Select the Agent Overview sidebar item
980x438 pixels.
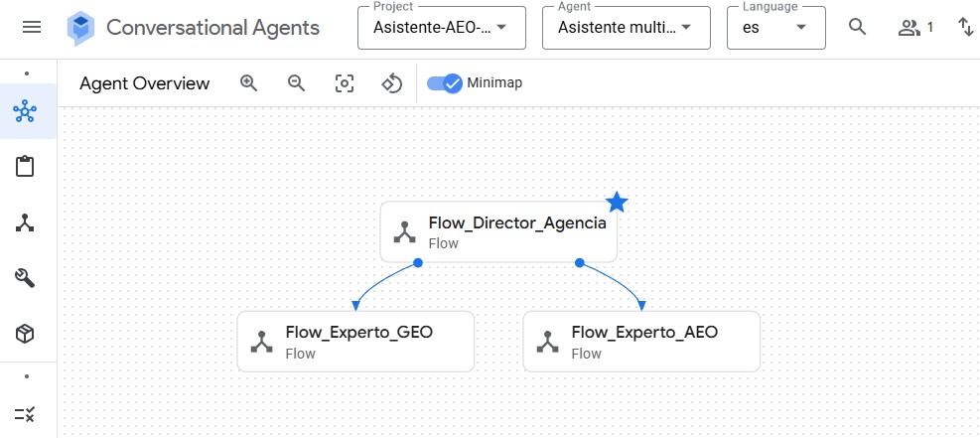(x=27, y=111)
